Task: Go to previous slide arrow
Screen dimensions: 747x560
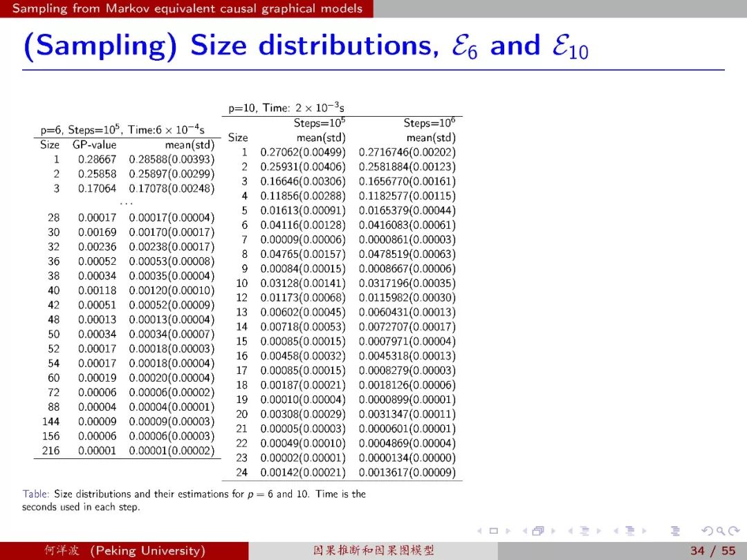Action: tap(479, 530)
